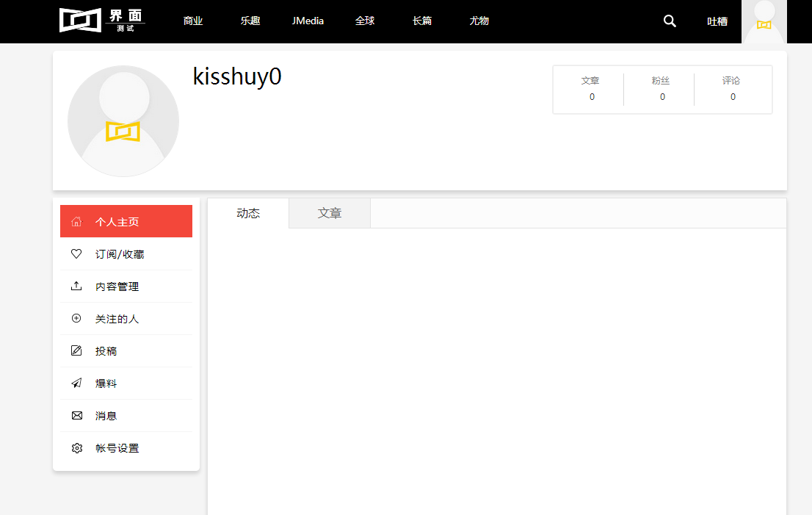Click the plus-circle icon beside 关注的人
The image size is (812, 515).
pyautogui.click(x=76, y=318)
